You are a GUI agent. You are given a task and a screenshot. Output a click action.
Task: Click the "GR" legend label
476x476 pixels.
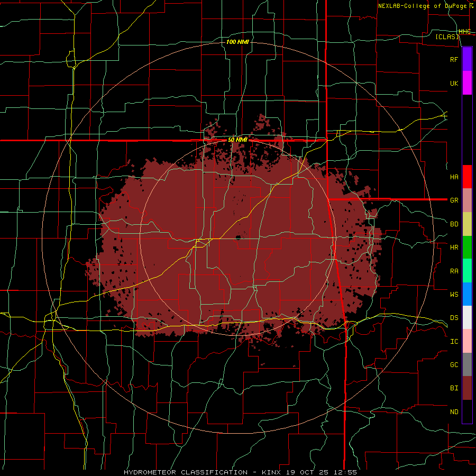454,200
